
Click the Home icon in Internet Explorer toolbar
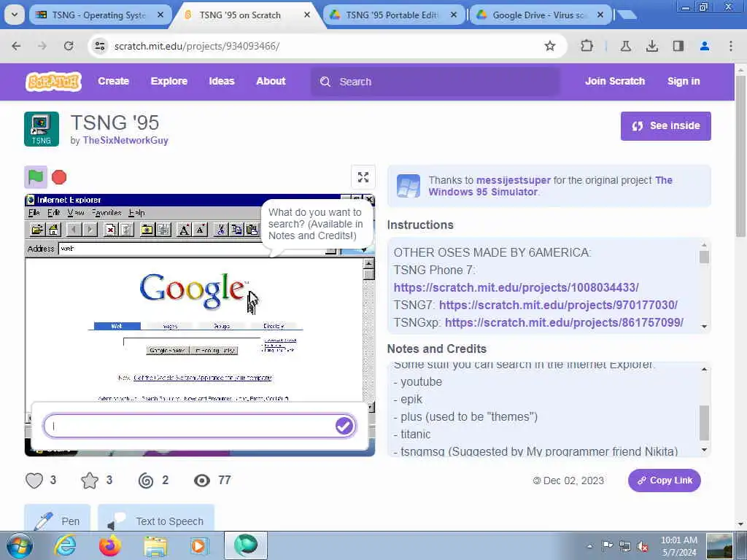pyautogui.click(x=53, y=230)
